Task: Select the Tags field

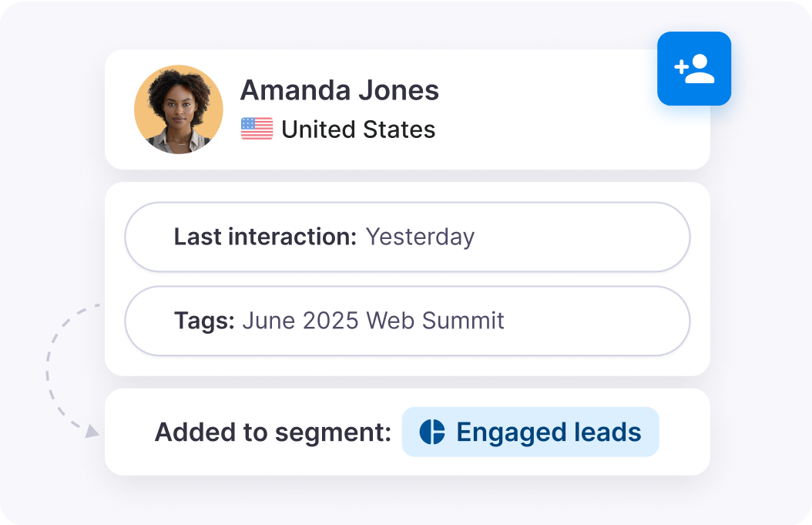Action: click(407, 321)
